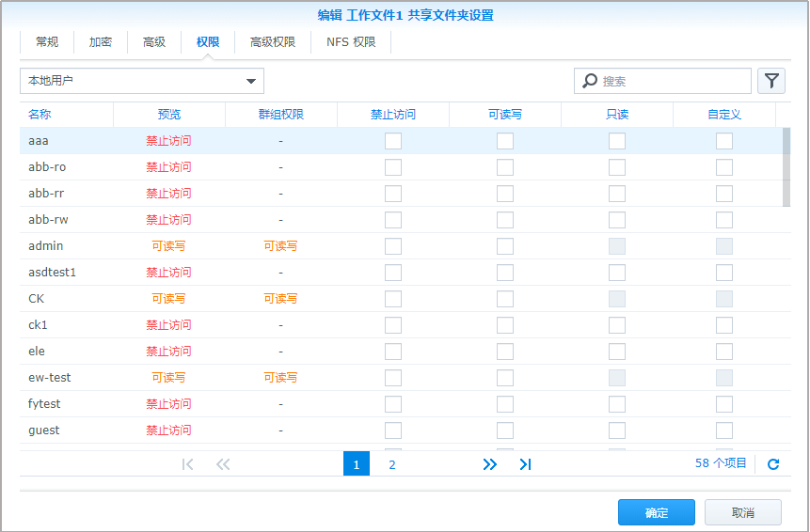The width and height of the screenshot is (810, 532).
Task: Select the asdtest1 user name
Action: tap(52, 273)
